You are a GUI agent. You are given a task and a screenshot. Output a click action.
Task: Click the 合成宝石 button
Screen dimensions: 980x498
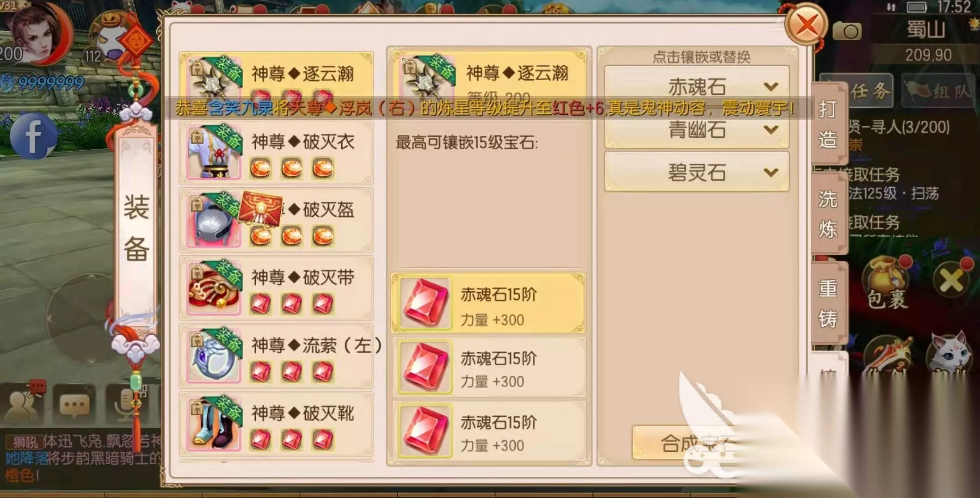coord(689,443)
